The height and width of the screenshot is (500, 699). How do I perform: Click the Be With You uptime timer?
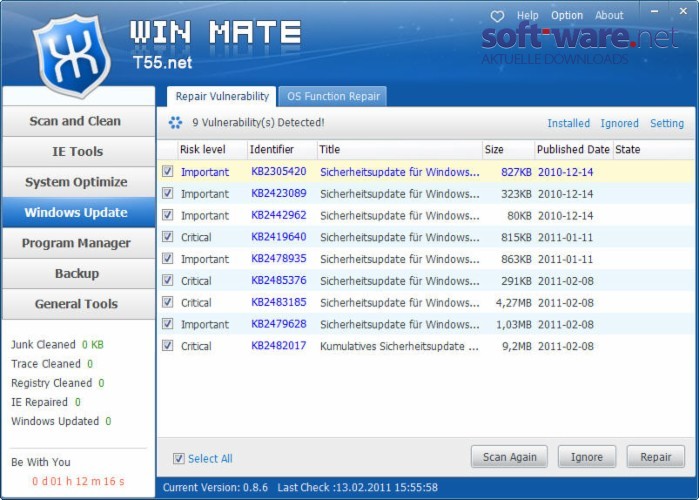click(x=78, y=481)
